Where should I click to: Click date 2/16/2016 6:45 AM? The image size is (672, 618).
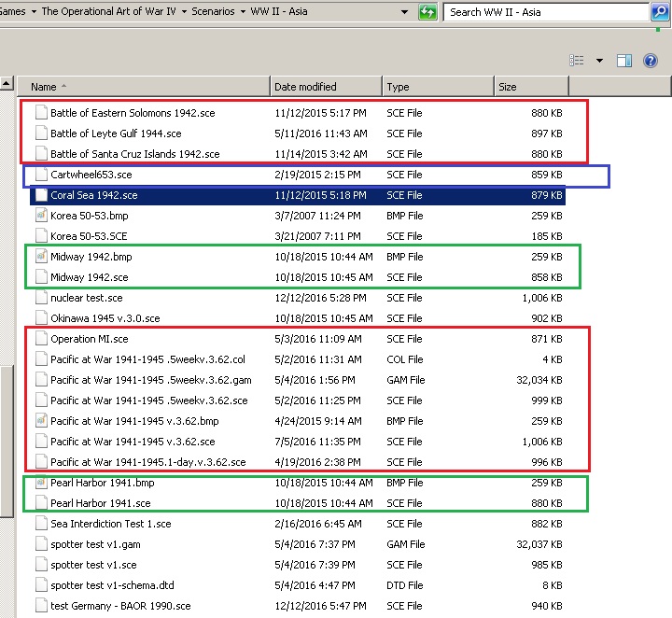pyautogui.click(x=318, y=524)
